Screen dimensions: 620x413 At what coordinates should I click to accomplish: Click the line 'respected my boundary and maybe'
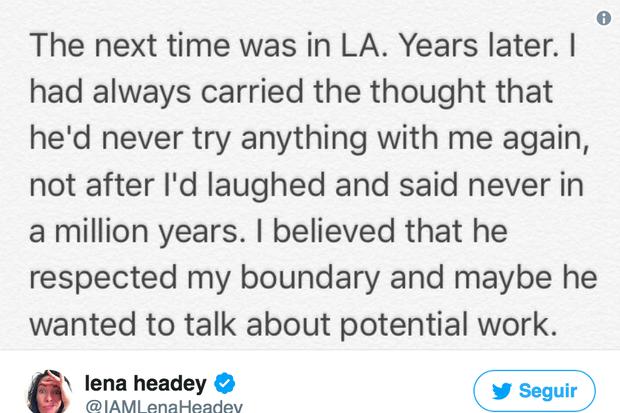[313, 278]
